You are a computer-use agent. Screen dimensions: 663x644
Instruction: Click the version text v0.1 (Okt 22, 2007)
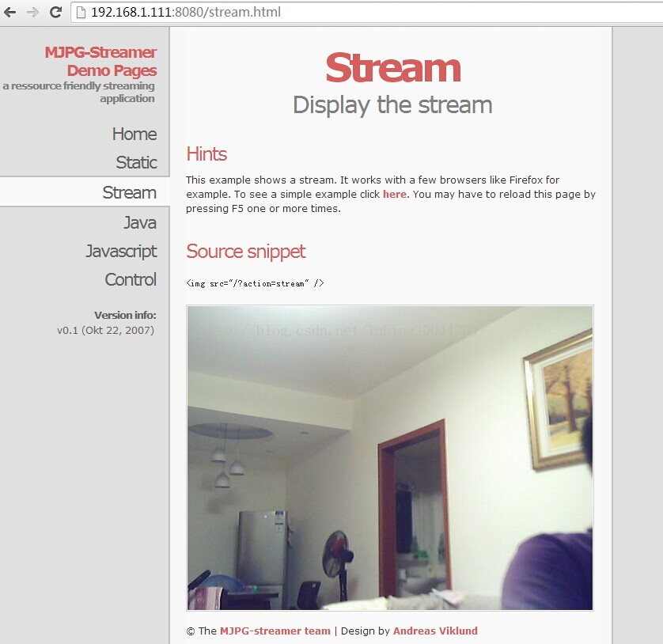pyautogui.click(x=106, y=330)
